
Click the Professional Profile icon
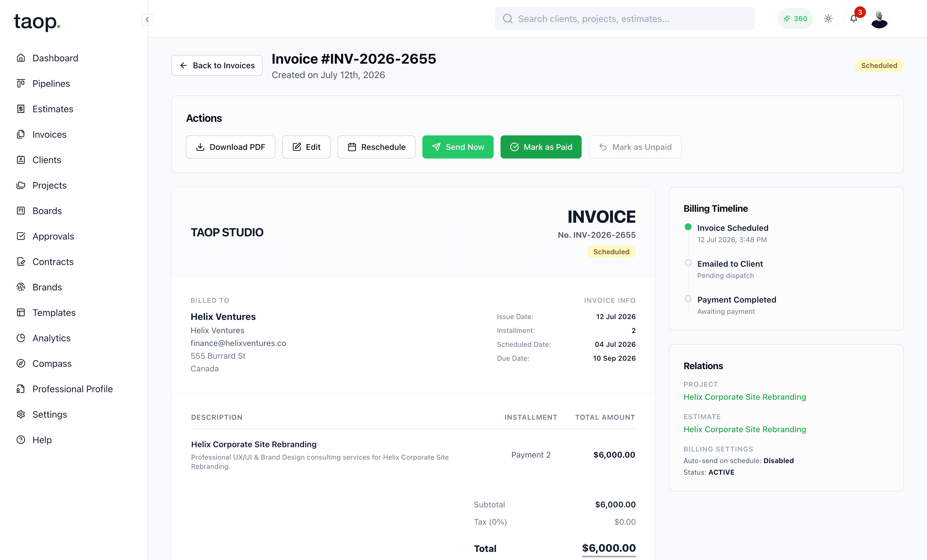click(x=21, y=389)
